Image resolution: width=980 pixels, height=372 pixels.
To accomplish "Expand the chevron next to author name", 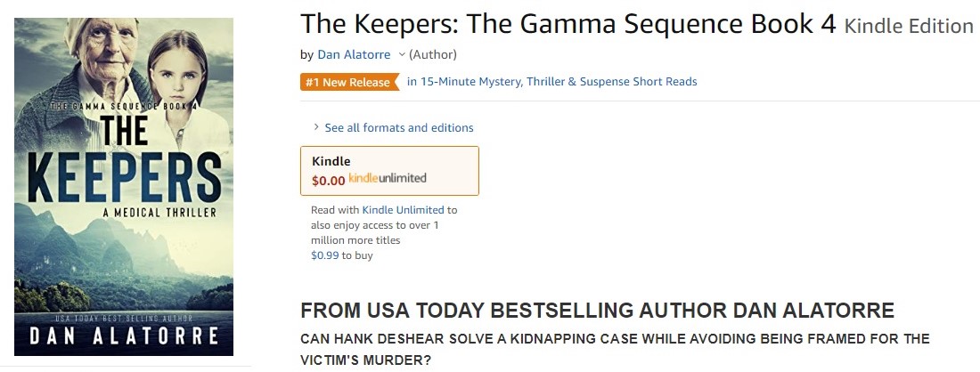I will [x=401, y=55].
